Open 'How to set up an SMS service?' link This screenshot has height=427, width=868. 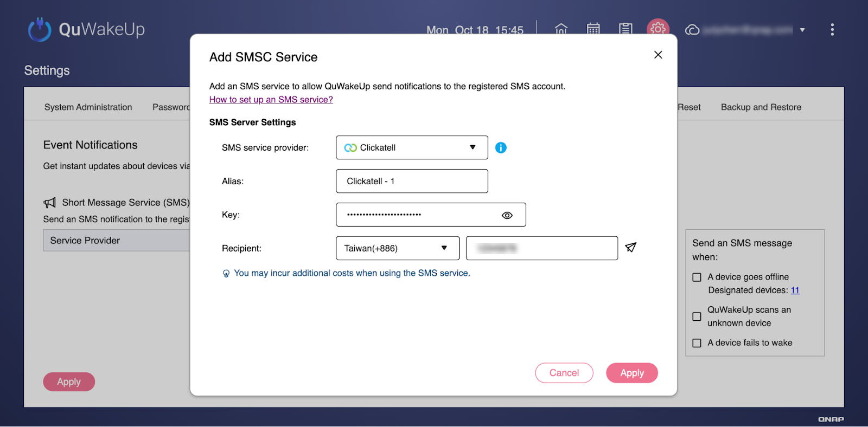[x=271, y=100]
